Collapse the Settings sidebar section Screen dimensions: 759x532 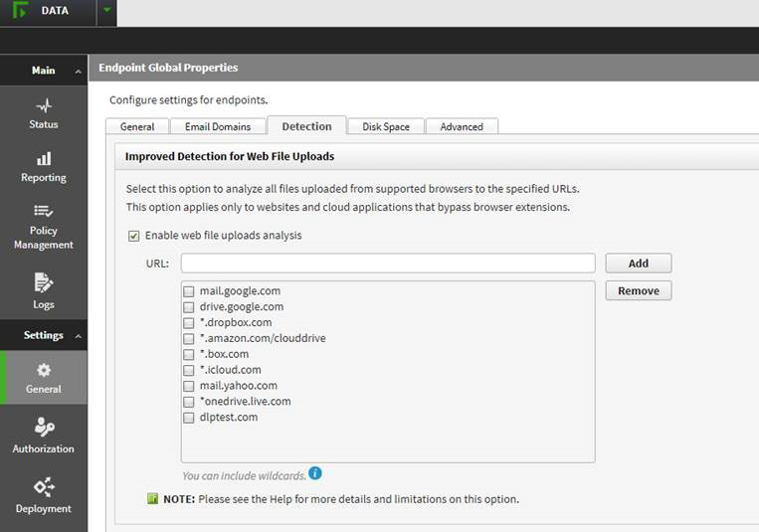click(78, 336)
